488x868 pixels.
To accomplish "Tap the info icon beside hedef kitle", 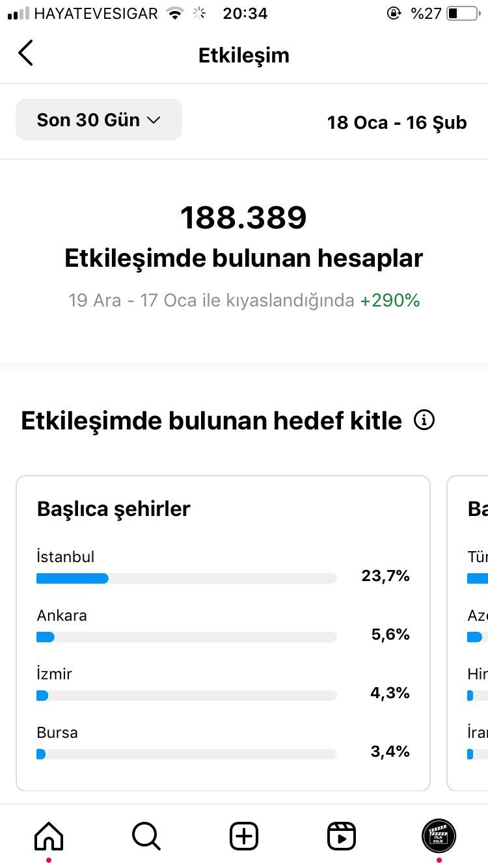I will (424, 420).
